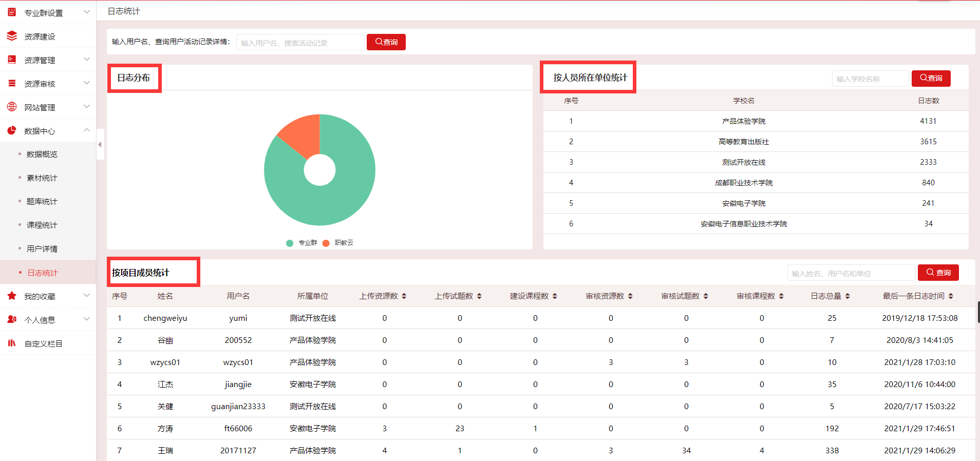The height and width of the screenshot is (461, 980).
Task: Click the 网站管理 globe icon
Action: coord(12,106)
